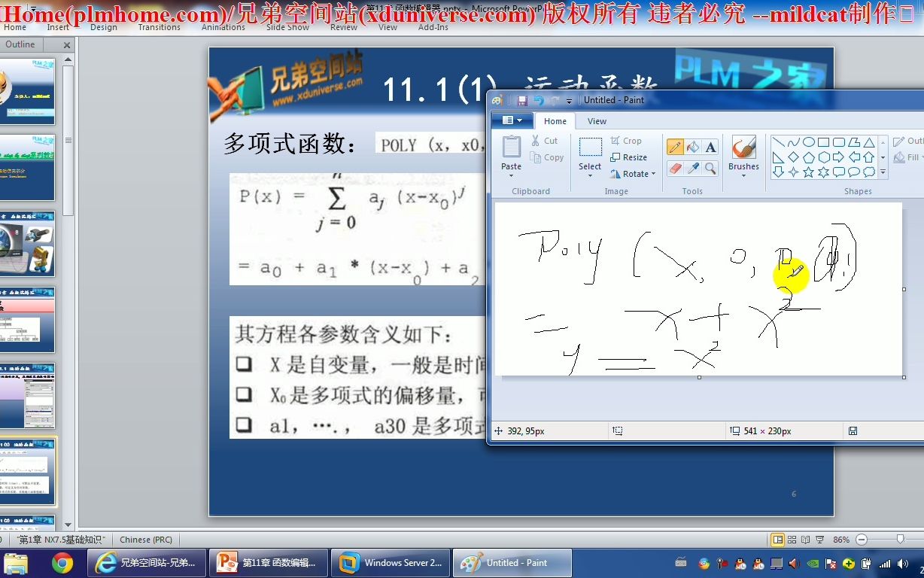Click the Crop tool in the Image group
The image size is (924, 578).
coord(631,140)
